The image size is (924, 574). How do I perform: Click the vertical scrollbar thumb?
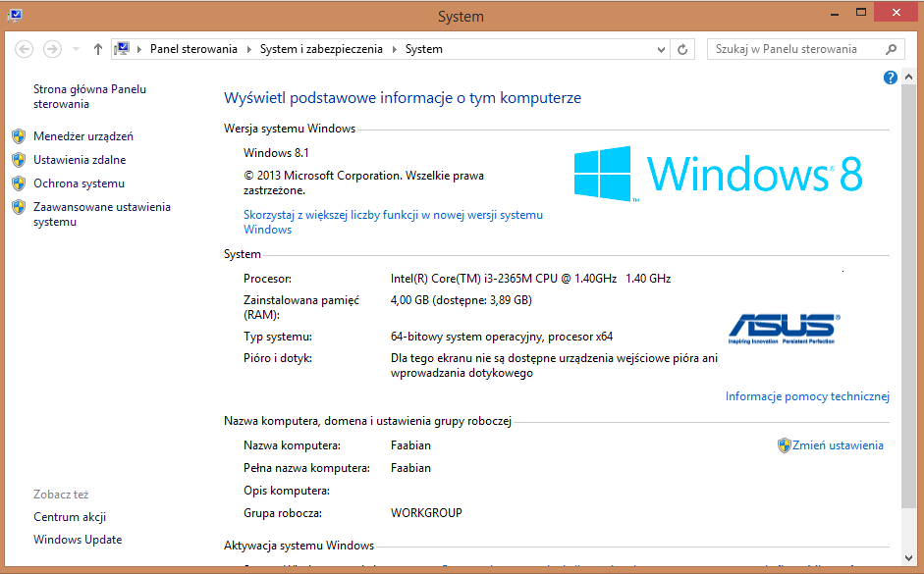(x=908, y=296)
